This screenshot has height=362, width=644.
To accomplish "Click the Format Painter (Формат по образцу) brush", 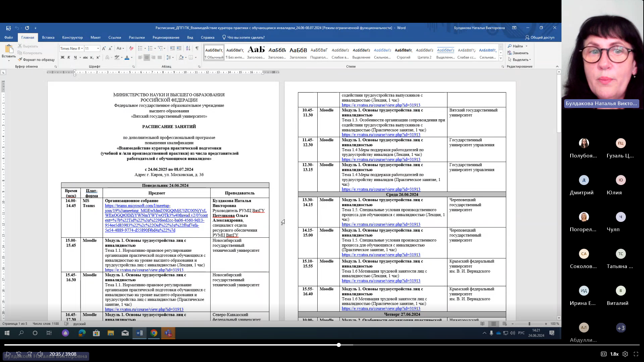I will 36,60.
